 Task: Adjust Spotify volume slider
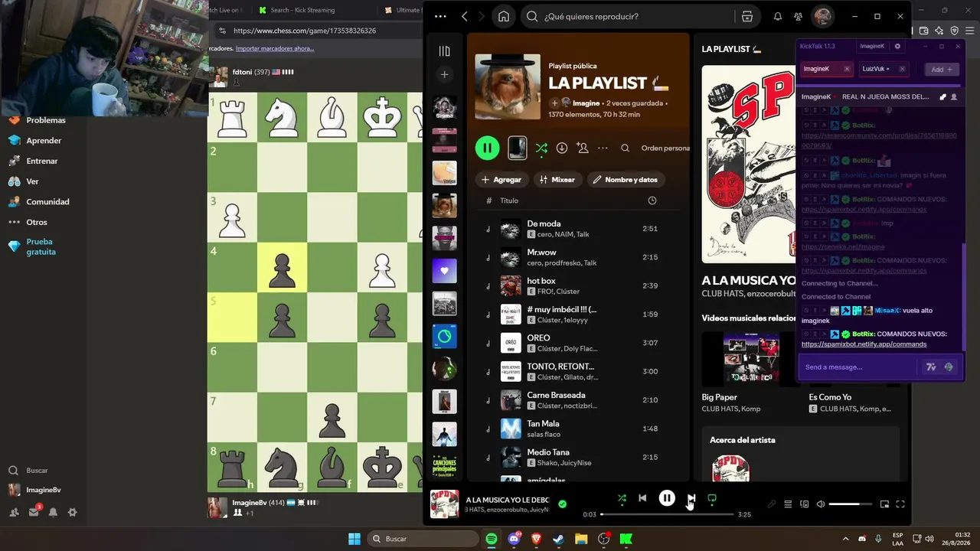(x=851, y=504)
